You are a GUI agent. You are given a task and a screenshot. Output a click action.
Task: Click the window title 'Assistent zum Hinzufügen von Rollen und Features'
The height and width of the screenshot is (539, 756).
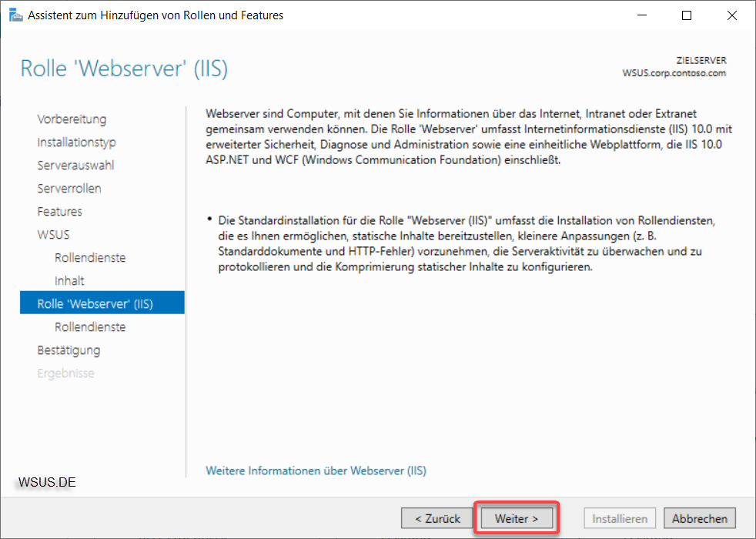[156, 15]
